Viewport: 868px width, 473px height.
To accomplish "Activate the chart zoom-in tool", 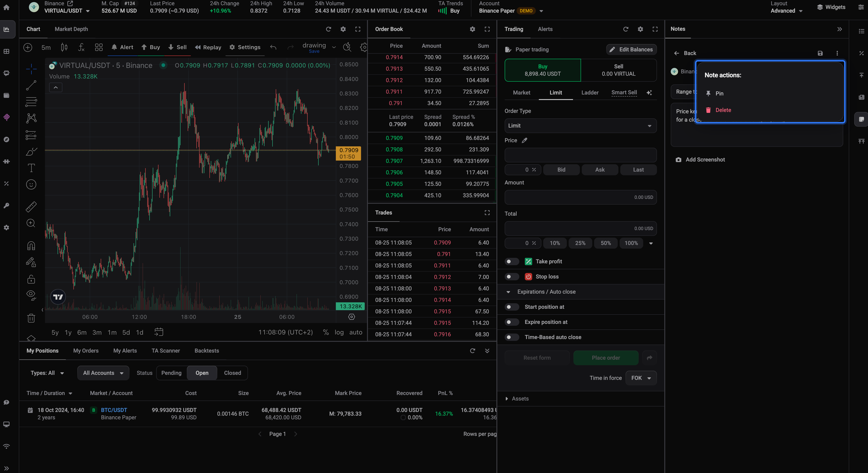I will point(31,223).
